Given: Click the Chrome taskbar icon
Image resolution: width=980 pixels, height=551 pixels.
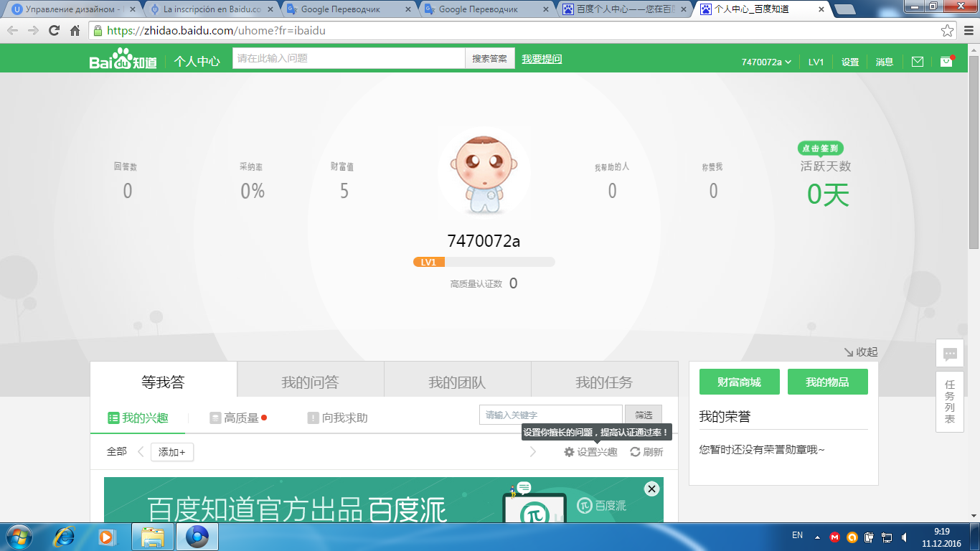Looking at the screenshot, I should (x=197, y=537).
